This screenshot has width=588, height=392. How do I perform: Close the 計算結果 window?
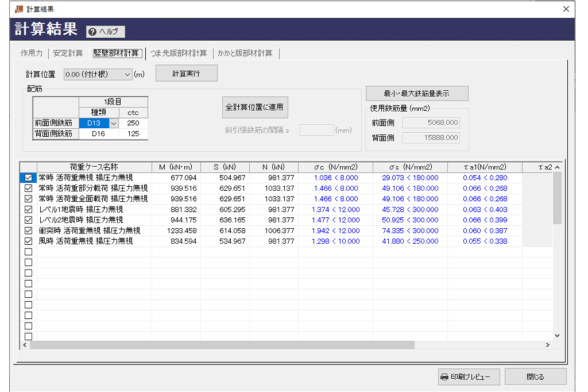[566, 9]
